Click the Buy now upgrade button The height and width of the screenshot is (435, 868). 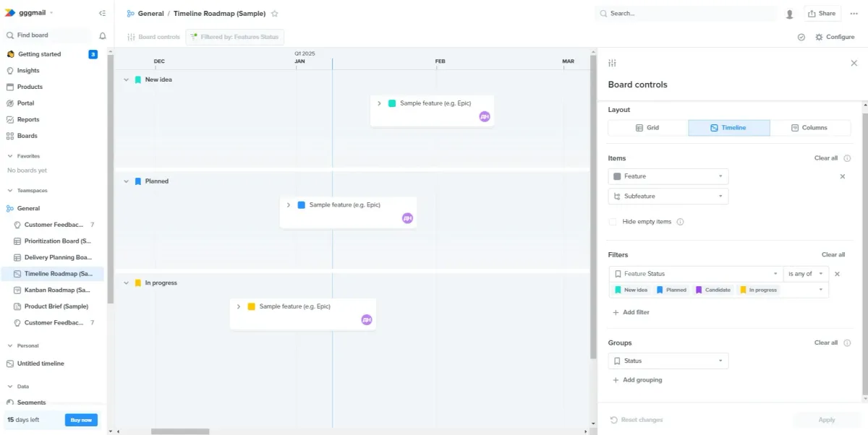[81, 419]
